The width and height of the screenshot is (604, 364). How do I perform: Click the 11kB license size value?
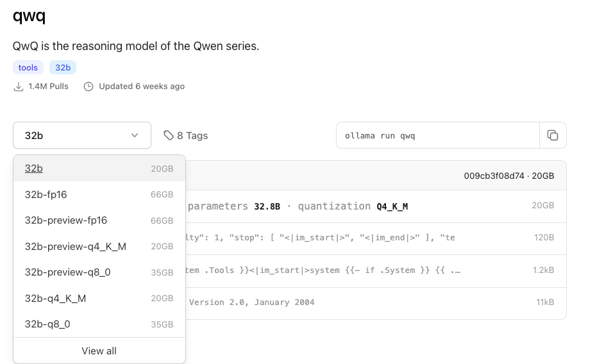click(x=545, y=302)
